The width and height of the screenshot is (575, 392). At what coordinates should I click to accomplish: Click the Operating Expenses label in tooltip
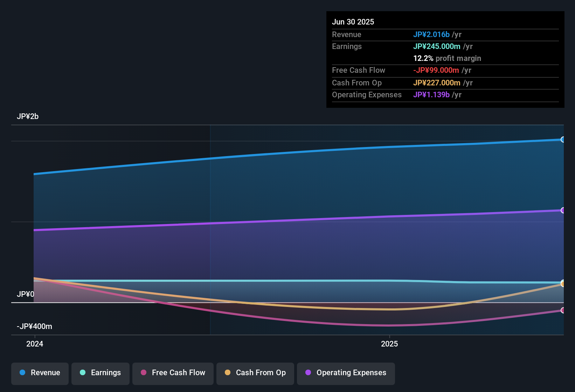(367, 95)
